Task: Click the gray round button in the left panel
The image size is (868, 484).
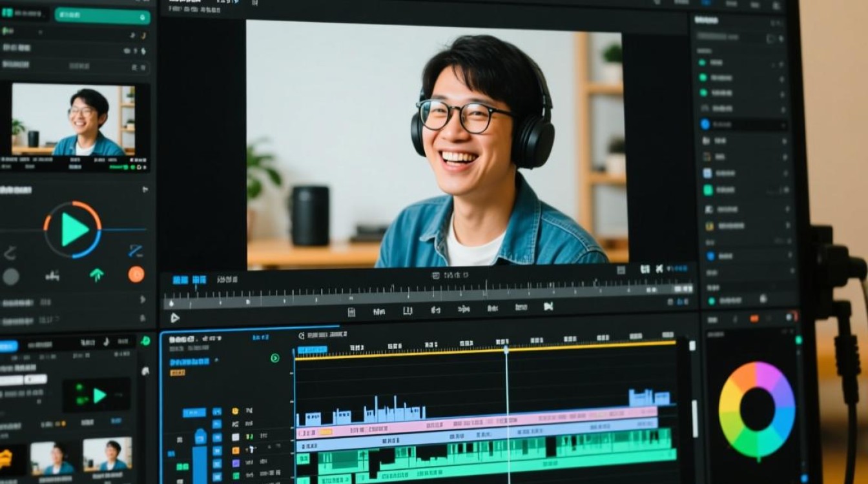Action: [x=11, y=276]
